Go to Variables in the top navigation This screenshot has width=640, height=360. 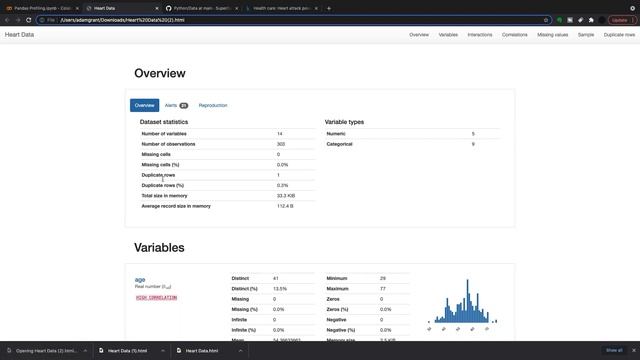tap(448, 35)
